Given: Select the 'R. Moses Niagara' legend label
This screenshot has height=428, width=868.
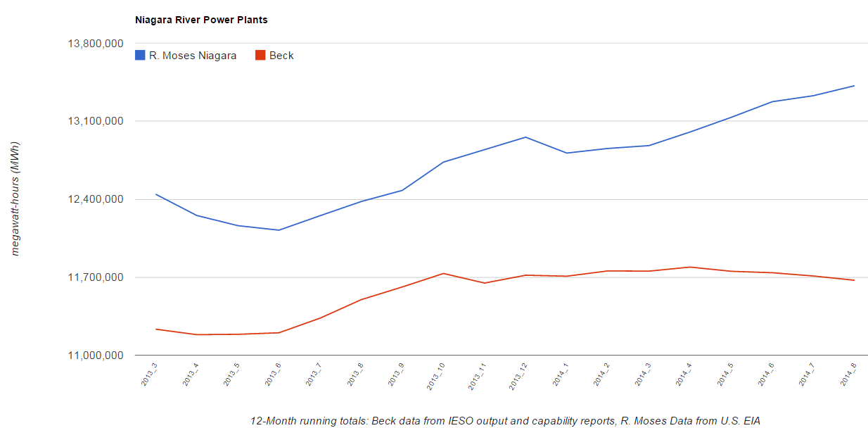Looking at the screenshot, I should 193,56.
